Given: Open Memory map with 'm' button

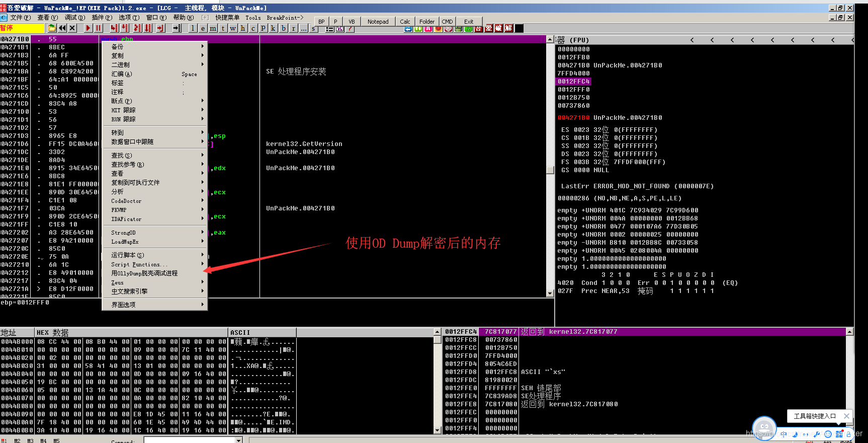Looking at the screenshot, I should pyautogui.click(x=213, y=28).
